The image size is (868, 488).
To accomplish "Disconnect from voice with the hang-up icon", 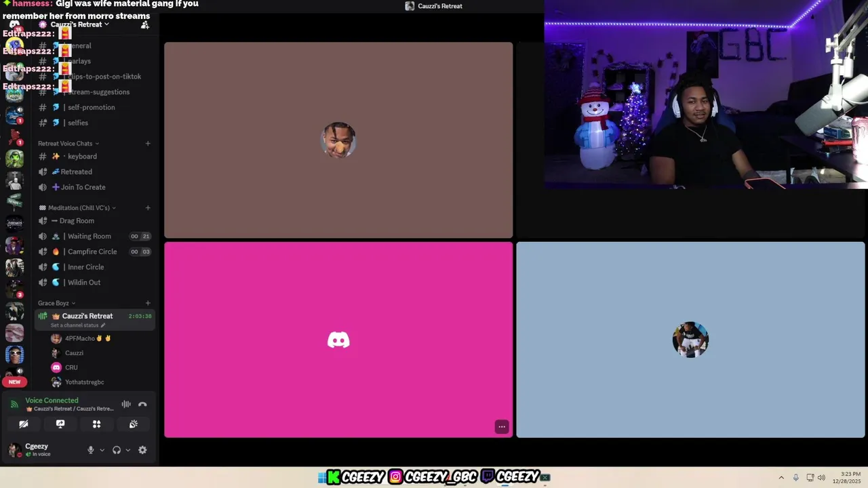I will (142, 405).
